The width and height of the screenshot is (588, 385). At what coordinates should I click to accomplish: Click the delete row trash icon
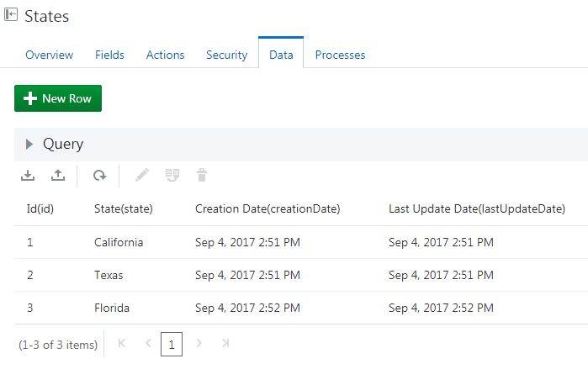pyautogui.click(x=202, y=175)
